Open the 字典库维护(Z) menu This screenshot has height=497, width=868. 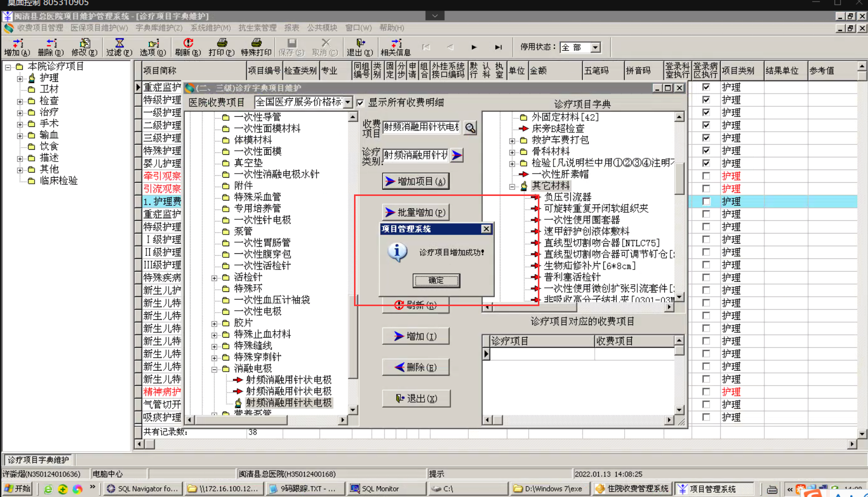pyautogui.click(x=159, y=28)
